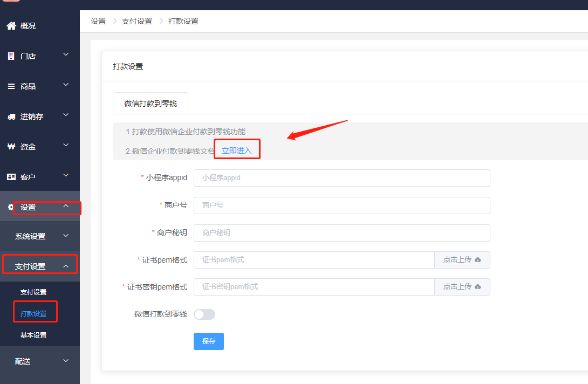
Task: Expand the 配送 menu chevron
Action: point(66,361)
